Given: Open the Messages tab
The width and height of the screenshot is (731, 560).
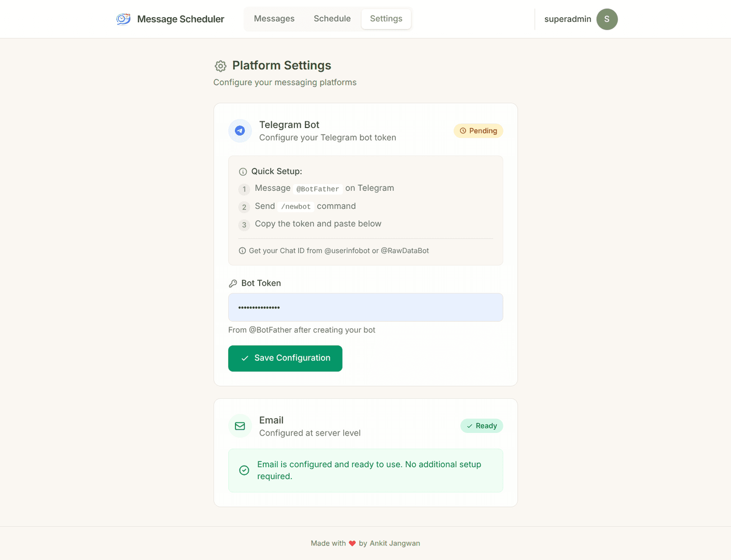Looking at the screenshot, I should [274, 19].
